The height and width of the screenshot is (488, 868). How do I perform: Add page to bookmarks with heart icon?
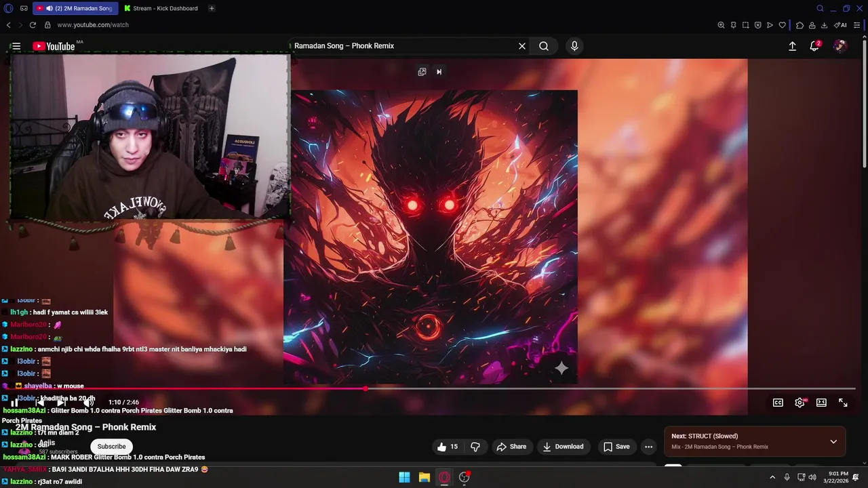tap(782, 25)
